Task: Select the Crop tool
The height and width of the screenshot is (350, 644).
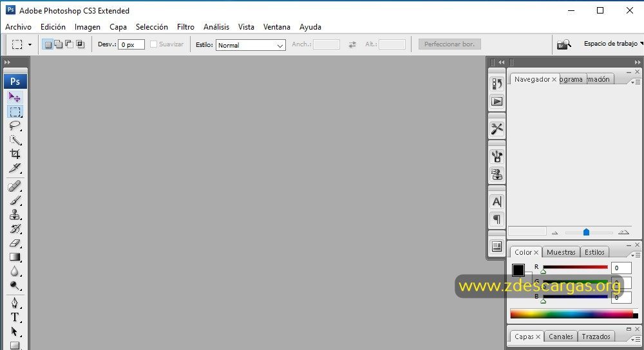Action: coord(15,154)
